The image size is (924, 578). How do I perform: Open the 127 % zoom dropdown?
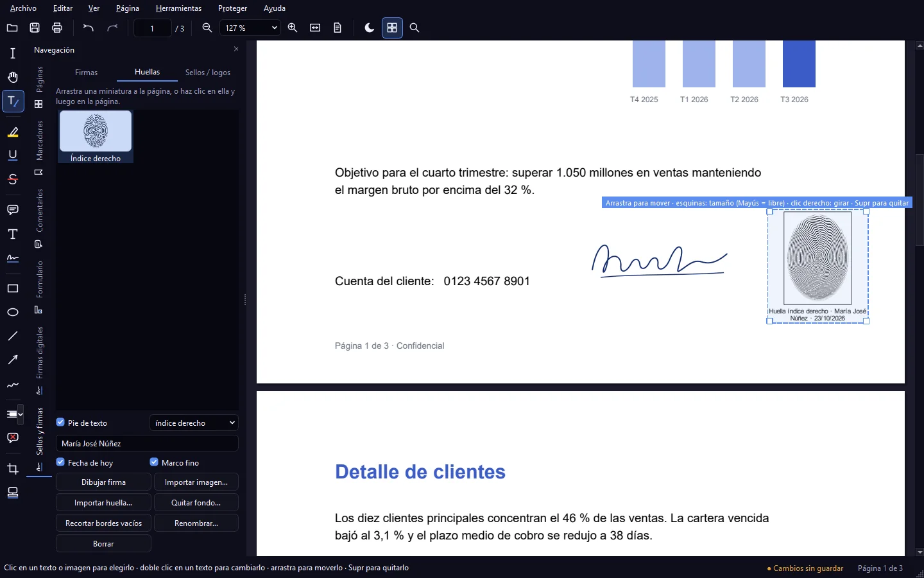tap(250, 28)
